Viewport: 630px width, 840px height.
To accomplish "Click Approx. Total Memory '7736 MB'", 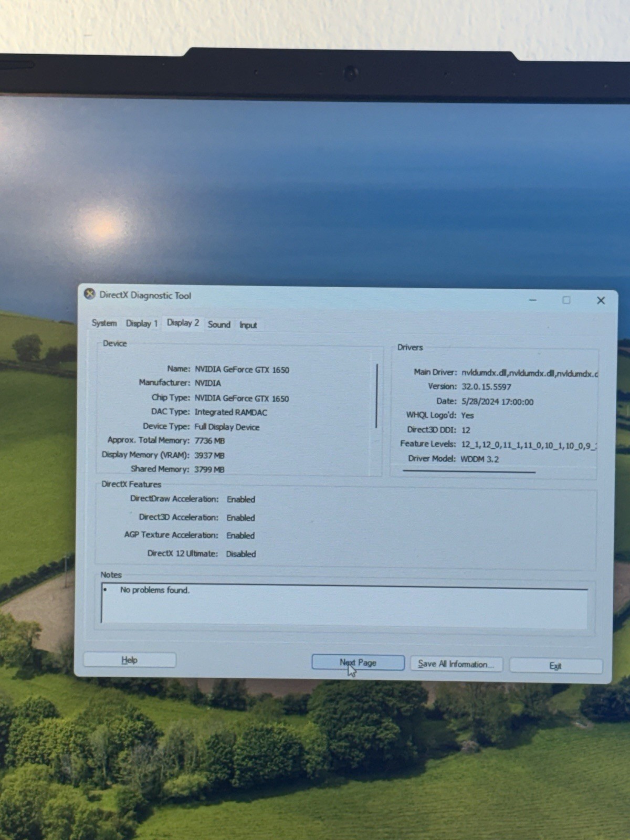I will coord(209,441).
